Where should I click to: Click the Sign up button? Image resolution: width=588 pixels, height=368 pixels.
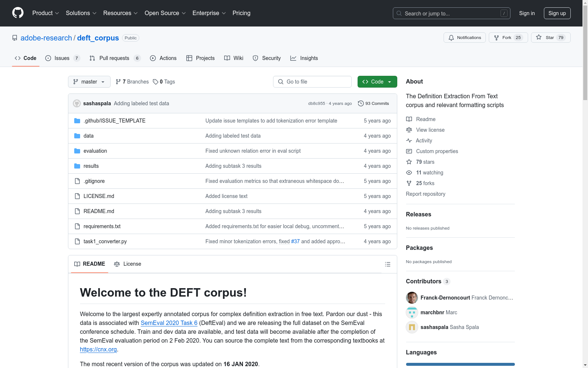[x=557, y=13]
